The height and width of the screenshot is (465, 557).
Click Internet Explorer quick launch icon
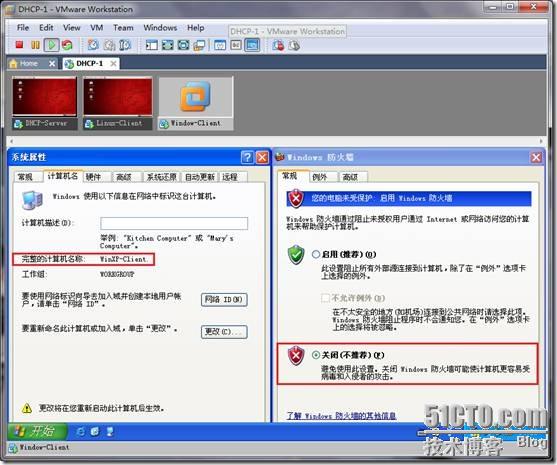[x=81, y=432]
